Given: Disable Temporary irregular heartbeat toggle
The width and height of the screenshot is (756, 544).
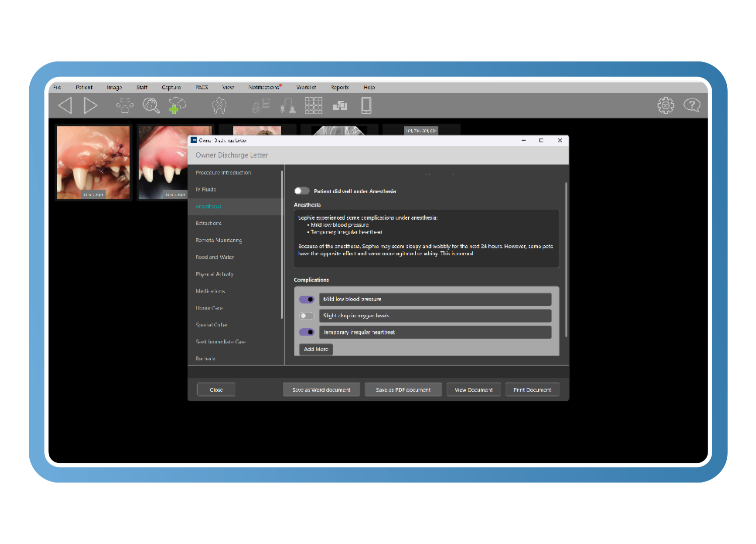Looking at the screenshot, I should pos(306,332).
